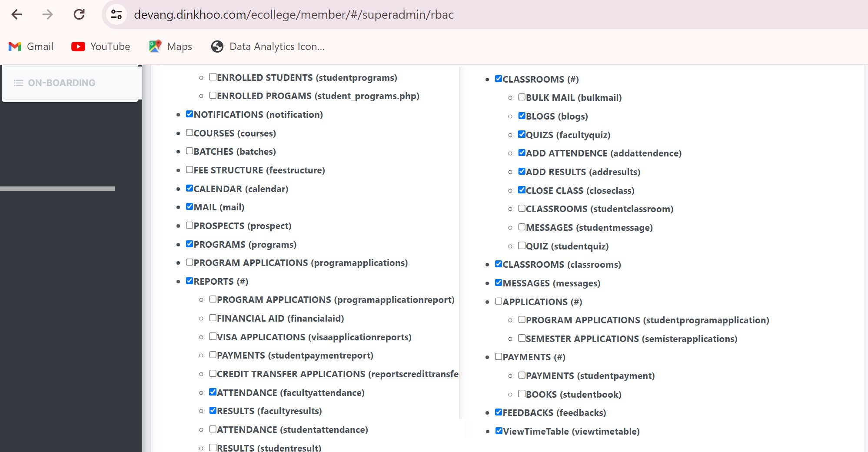
Task: Uncheck BLOGS (blogs) checkbox
Action: (x=522, y=116)
